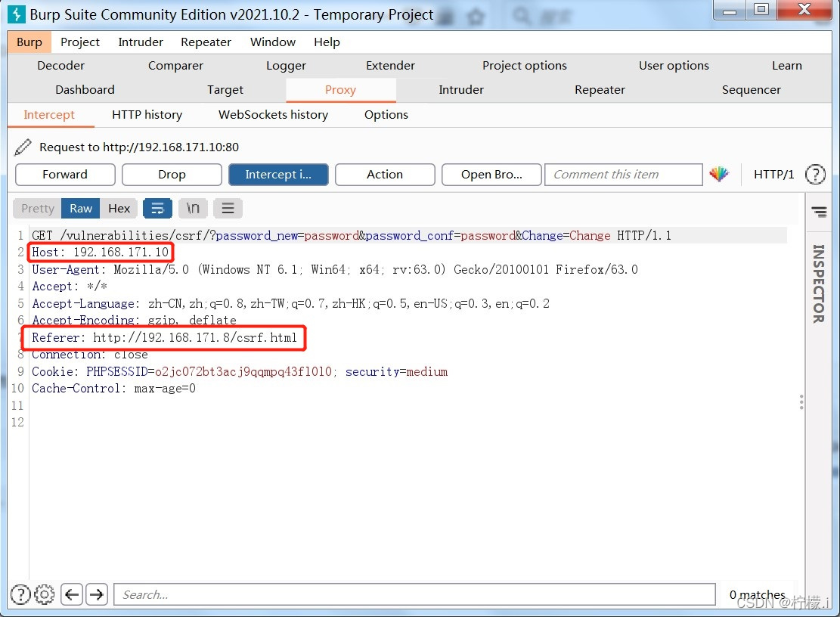840x617 pixels.
Task: Open the help question mark next to HTTP/1
Action: pos(815,175)
